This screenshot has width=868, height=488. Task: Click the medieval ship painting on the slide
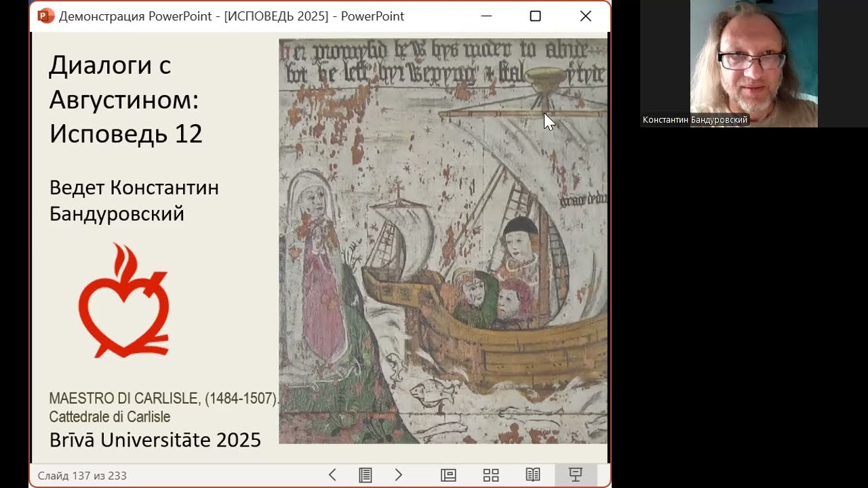point(443,241)
